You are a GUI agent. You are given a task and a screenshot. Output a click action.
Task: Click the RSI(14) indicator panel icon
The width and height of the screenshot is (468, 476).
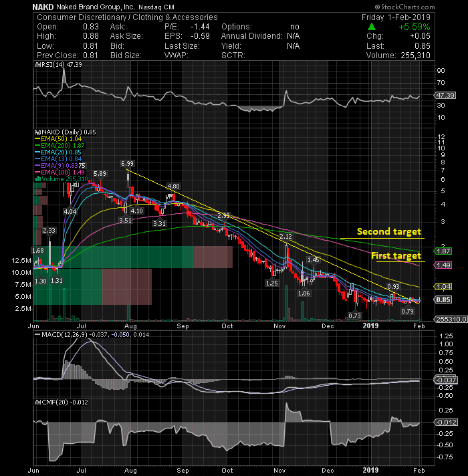(x=37, y=65)
